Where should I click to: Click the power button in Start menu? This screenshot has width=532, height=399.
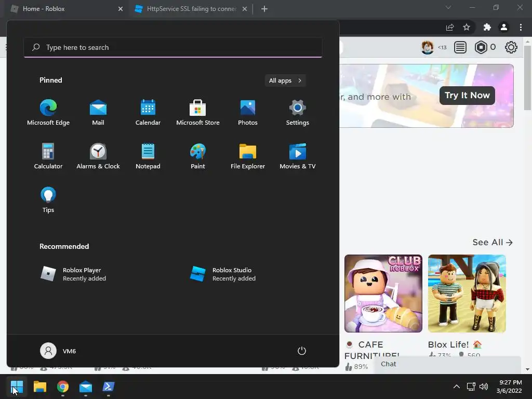[302, 351]
